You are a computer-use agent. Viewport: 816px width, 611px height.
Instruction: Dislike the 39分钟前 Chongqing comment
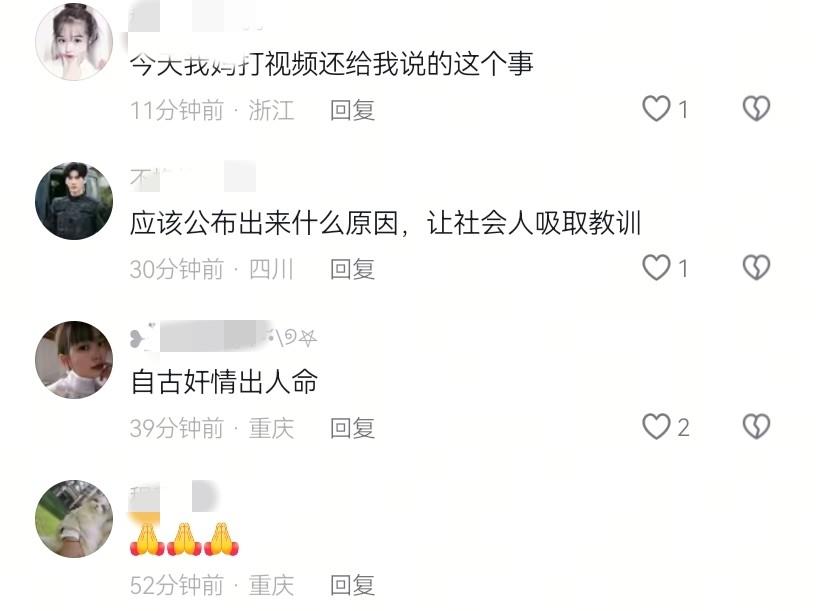(x=756, y=427)
